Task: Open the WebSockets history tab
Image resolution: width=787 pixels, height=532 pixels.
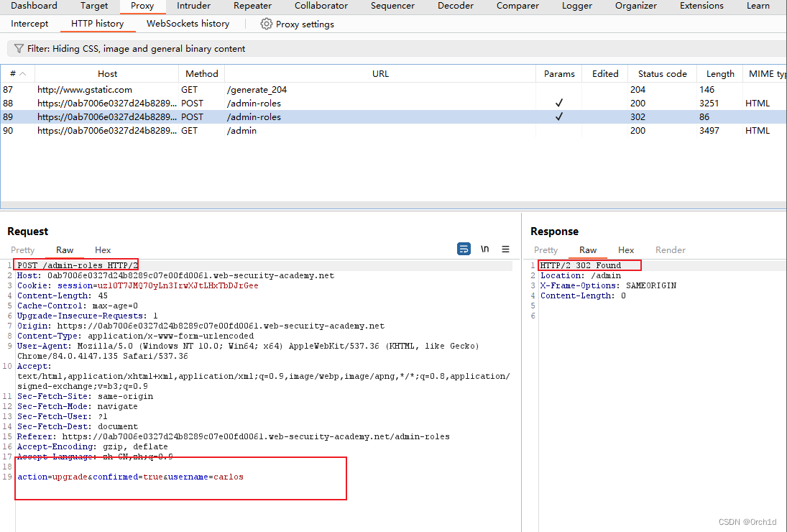Action: pos(188,23)
